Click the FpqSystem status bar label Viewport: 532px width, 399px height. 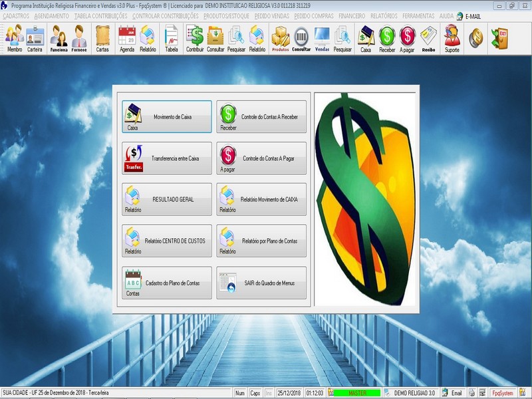tap(503, 393)
